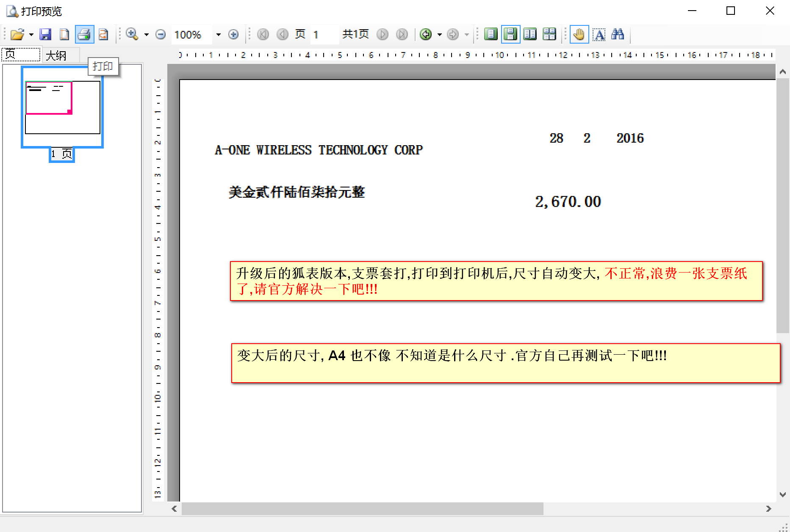Image resolution: width=790 pixels, height=532 pixels.
Task: Click the horizontal scrollbar left arrow
Action: coord(174,509)
